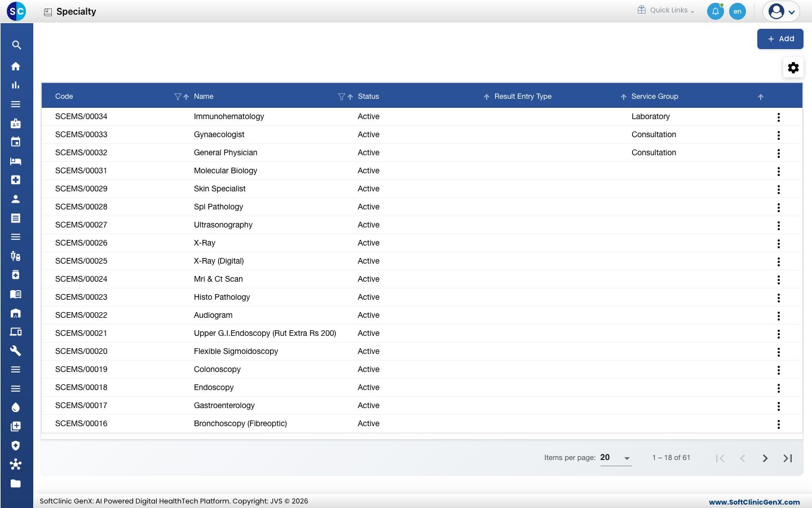This screenshot has height=508, width=812.
Task: Open actions menu for Immunohematology row
Action: (779, 117)
